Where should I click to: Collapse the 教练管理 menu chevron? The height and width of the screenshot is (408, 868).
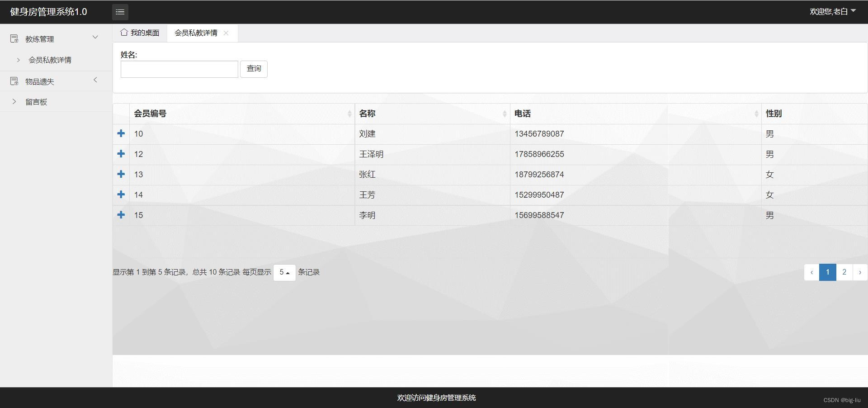[x=95, y=37]
